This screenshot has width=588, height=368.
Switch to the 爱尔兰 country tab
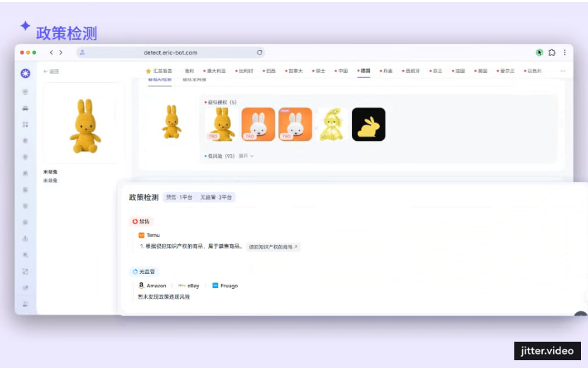(x=506, y=71)
